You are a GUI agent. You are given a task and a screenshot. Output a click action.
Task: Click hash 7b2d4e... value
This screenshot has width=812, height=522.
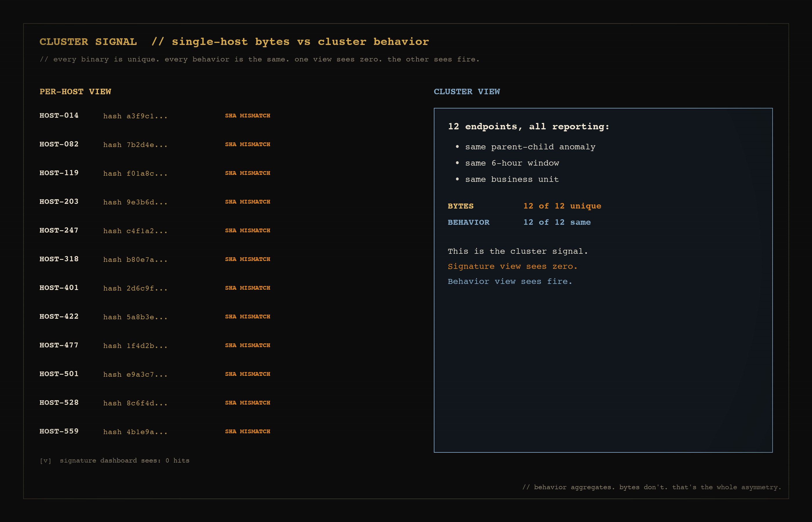[x=135, y=145]
